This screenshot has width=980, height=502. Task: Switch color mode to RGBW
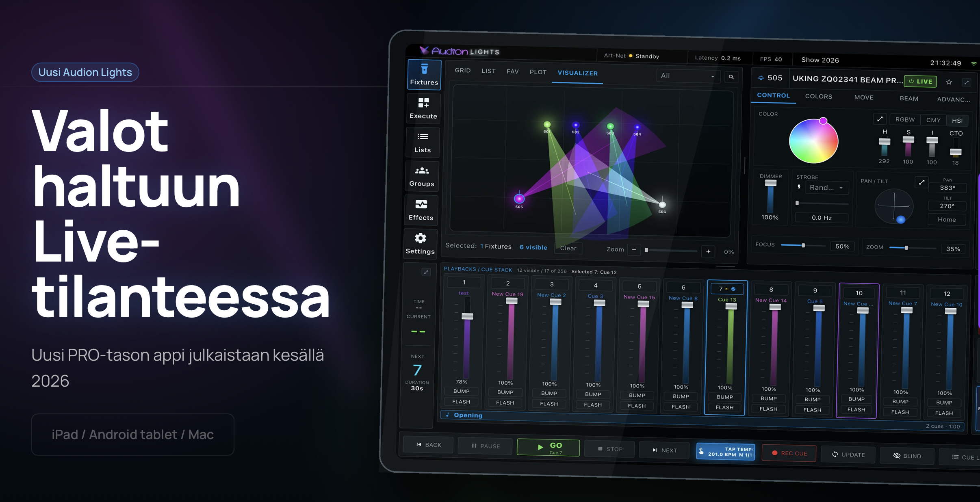point(905,119)
